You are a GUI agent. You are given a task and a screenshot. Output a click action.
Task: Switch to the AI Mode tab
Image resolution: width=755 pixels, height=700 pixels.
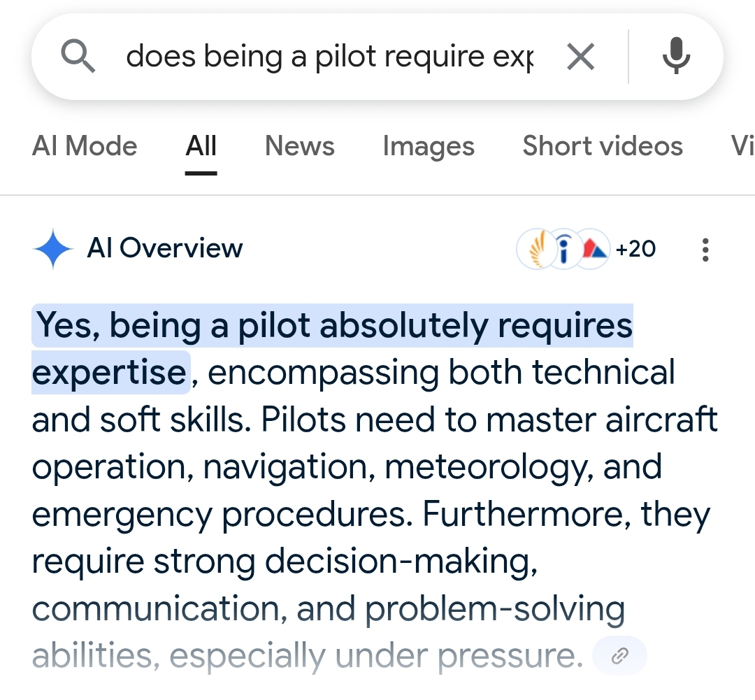(x=85, y=146)
